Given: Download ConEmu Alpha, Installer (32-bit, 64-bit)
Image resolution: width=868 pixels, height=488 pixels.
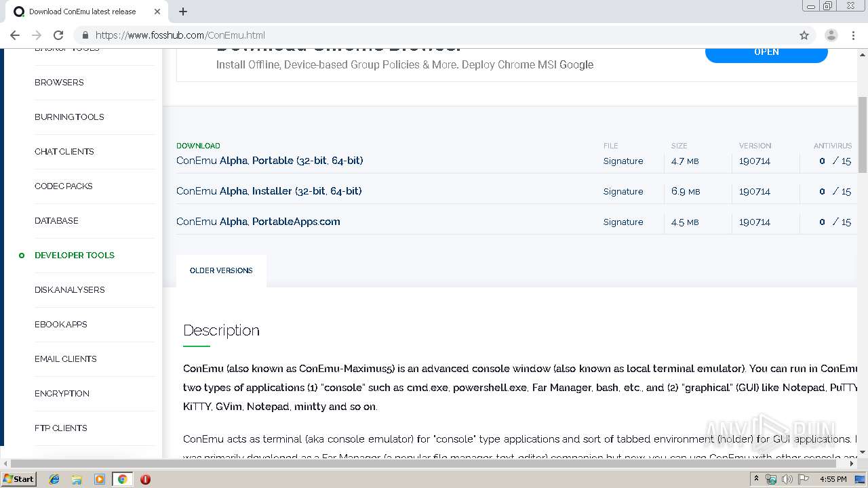Looking at the screenshot, I should 269,191.
